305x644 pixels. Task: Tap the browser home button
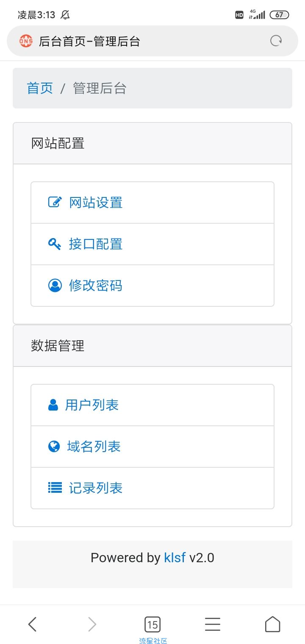pyautogui.click(x=272, y=624)
